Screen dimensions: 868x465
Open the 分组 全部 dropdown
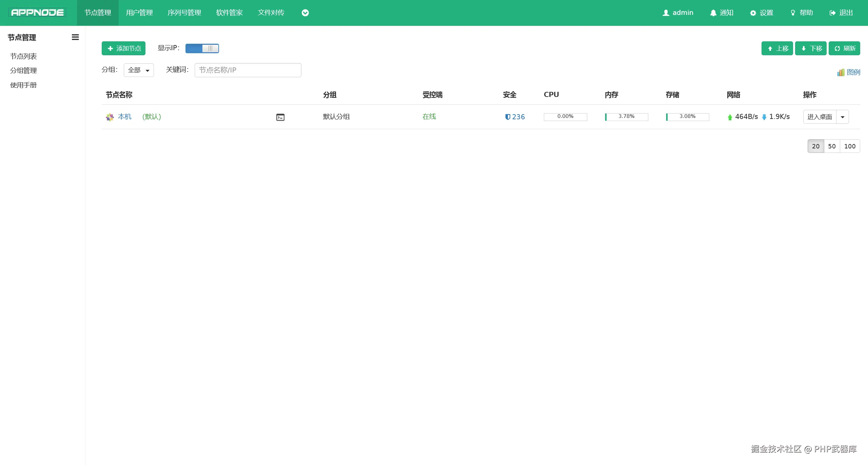click(139, 70)
